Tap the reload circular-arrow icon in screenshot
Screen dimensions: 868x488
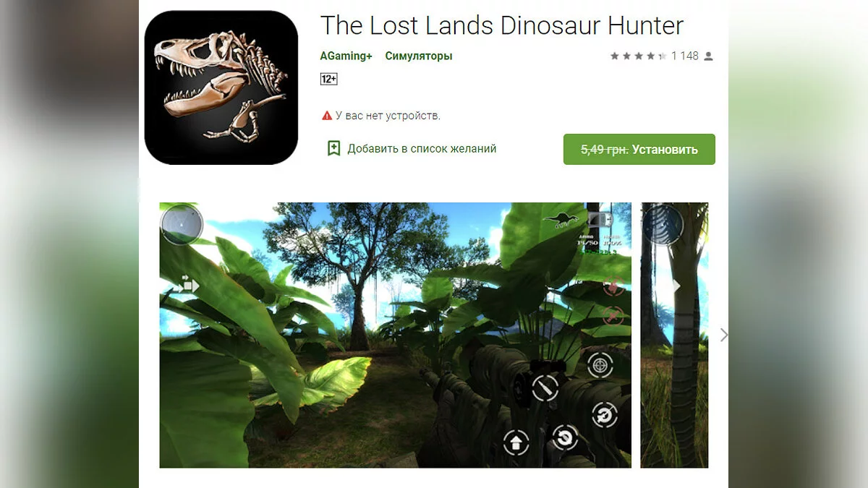565,437
